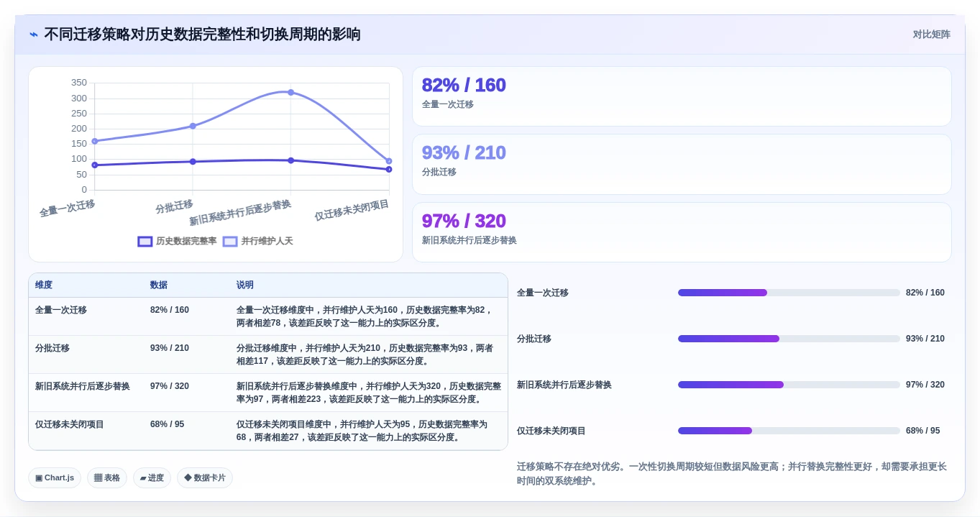
Task: Select the 分批迁移 table row name
Action: [x=52, y=348]
